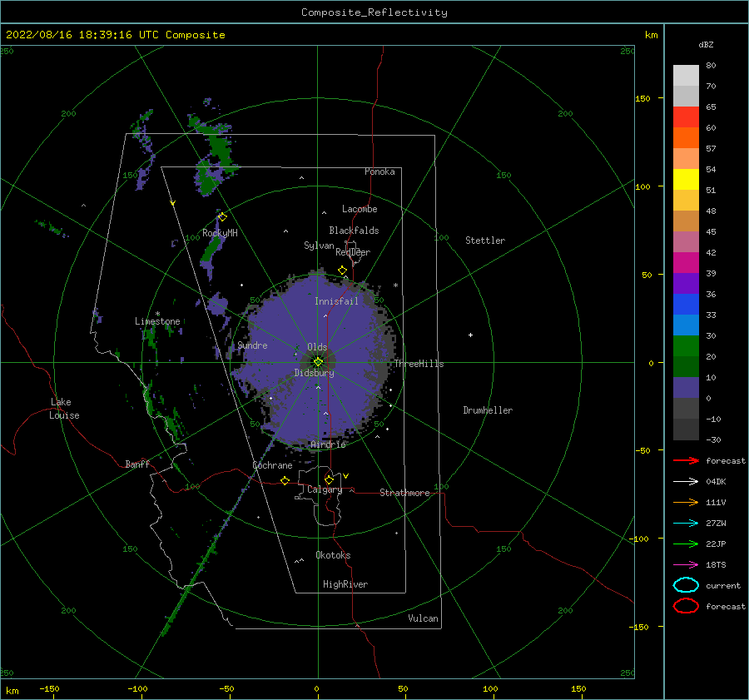Select the 42 dBZ magenta swatch
Image resolution: width=749 pixels, height=700 pixels.
tap(686, 262)
